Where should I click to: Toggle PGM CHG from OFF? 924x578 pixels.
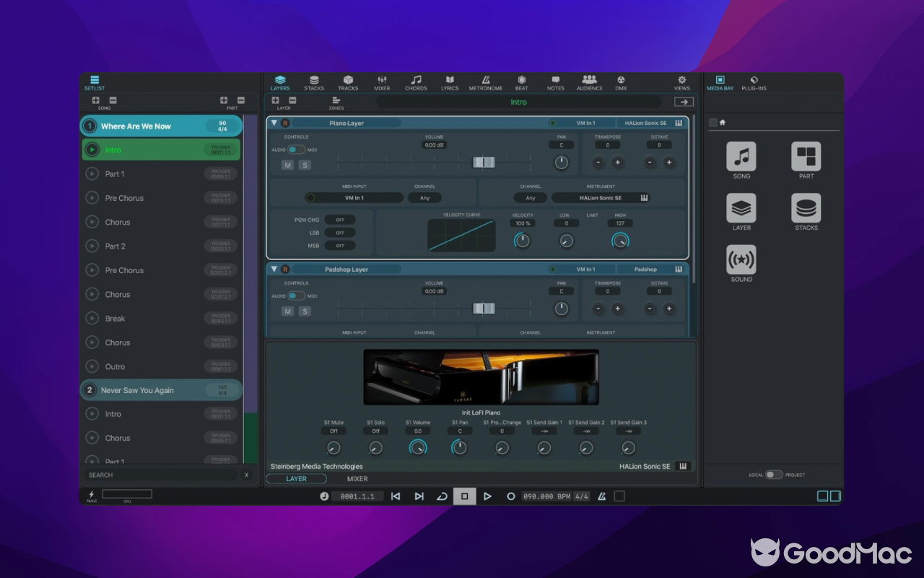click(x=339, y=220)
